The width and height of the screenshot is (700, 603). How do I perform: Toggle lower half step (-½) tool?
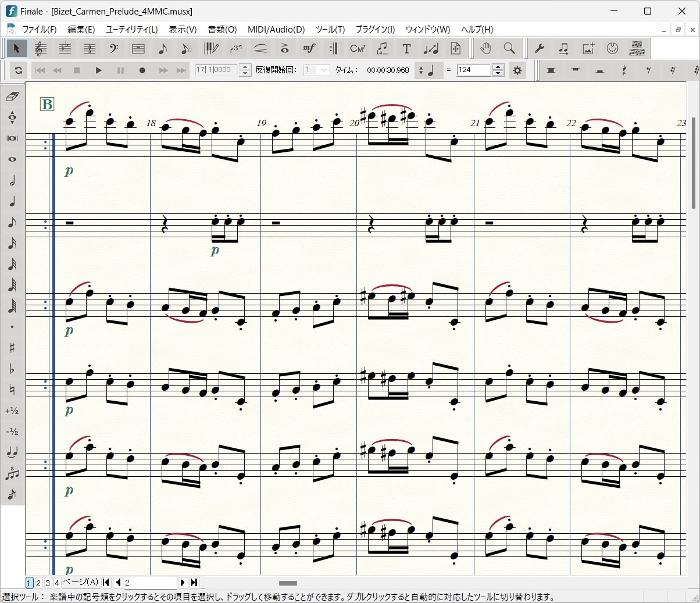[x=12, y=431]
